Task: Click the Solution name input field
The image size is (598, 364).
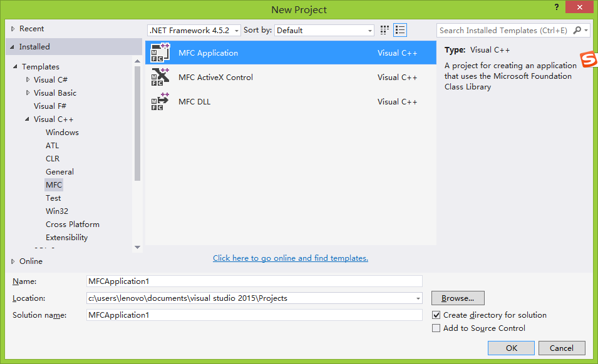Action: 254,315
